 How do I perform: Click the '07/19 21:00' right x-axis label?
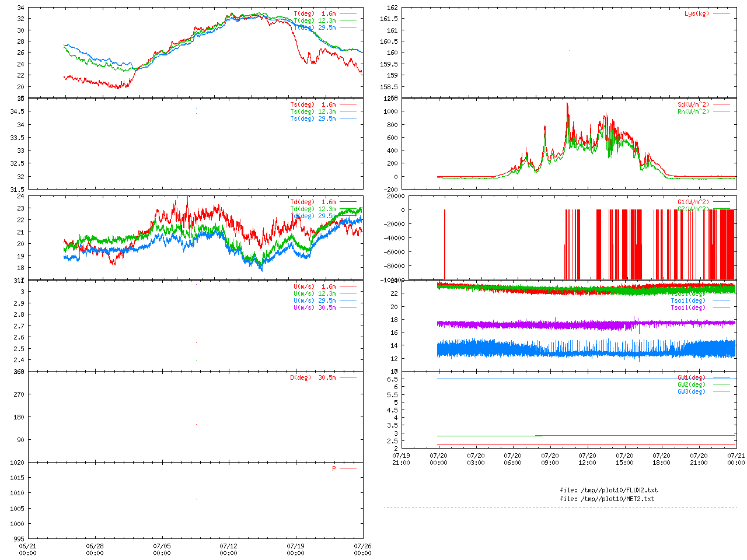pos(402,459)
